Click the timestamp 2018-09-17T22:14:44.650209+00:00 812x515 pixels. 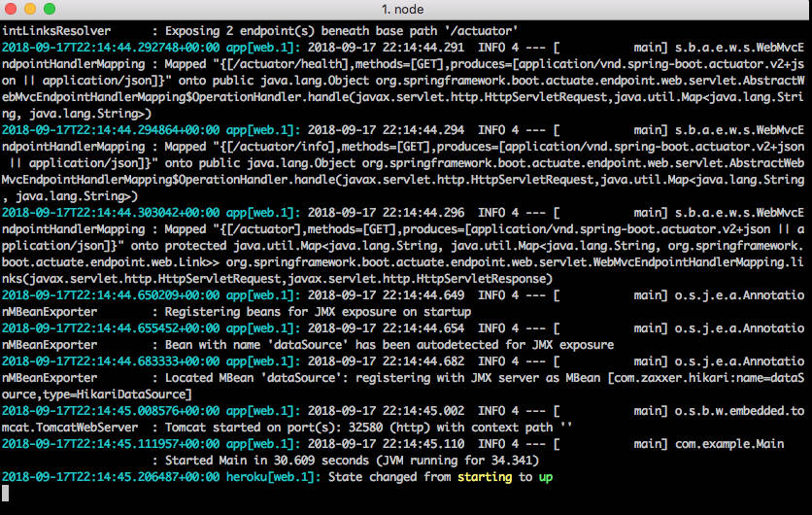click(111, 294)
